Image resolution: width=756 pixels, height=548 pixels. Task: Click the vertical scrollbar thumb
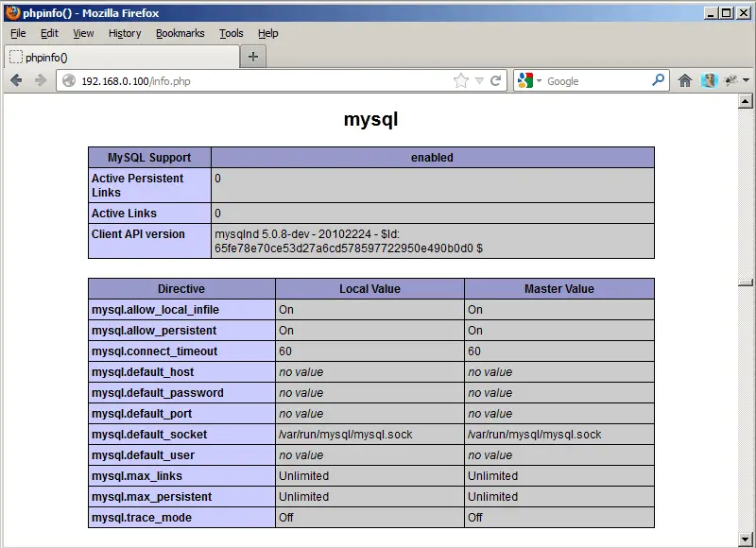[746, 283]
